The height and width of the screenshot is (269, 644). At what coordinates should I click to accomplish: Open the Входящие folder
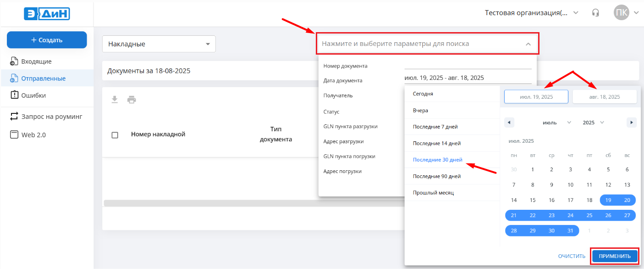click(x=36, y=62)
